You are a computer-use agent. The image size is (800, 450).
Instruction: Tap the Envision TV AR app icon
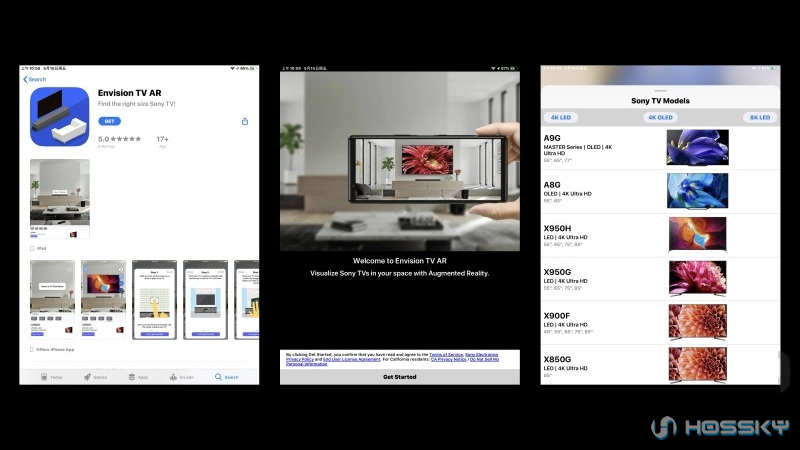(x=60, y=116)
